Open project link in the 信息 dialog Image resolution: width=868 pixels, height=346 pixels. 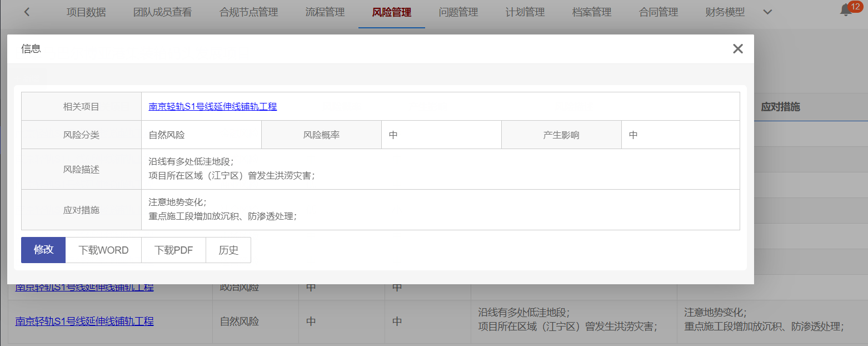pos(213,106)
